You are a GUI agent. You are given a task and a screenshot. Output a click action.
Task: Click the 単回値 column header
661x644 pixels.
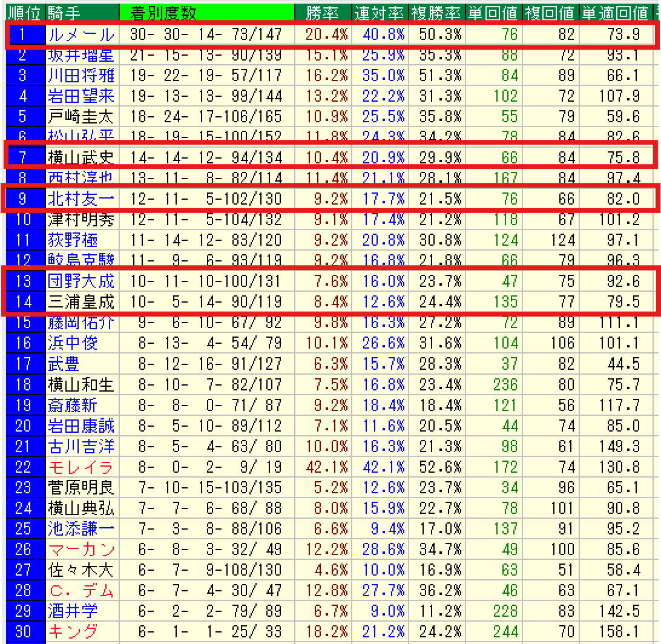[493, 12]
